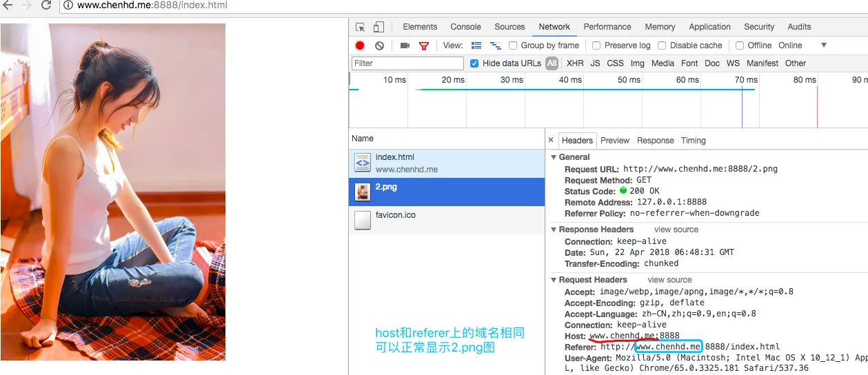This screenshot has height=375, width=868.
Task: Open the Online throttling dropdown
Action: click(x=803, y=45)
